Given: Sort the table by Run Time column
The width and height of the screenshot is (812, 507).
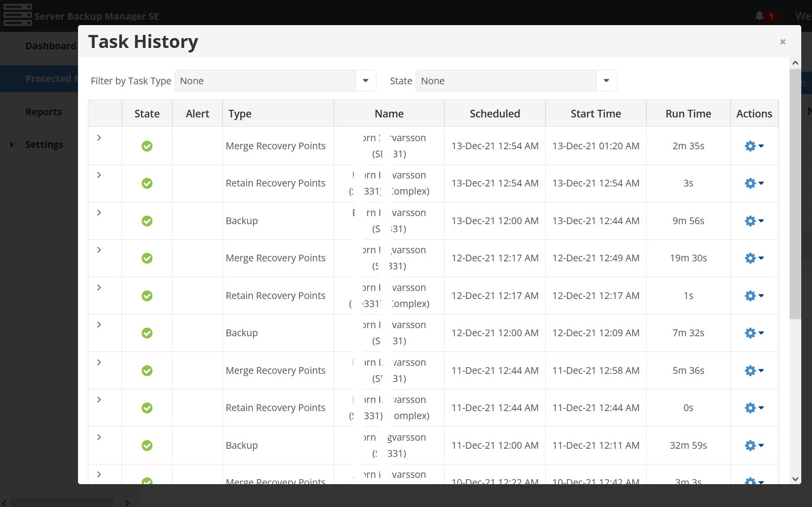Looking at the screenshot, I should [688, 114].
